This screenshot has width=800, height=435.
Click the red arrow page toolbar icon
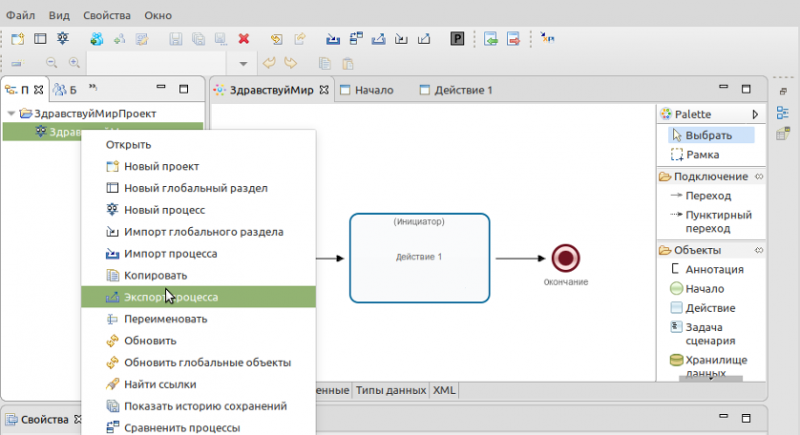tap(513, 39)
